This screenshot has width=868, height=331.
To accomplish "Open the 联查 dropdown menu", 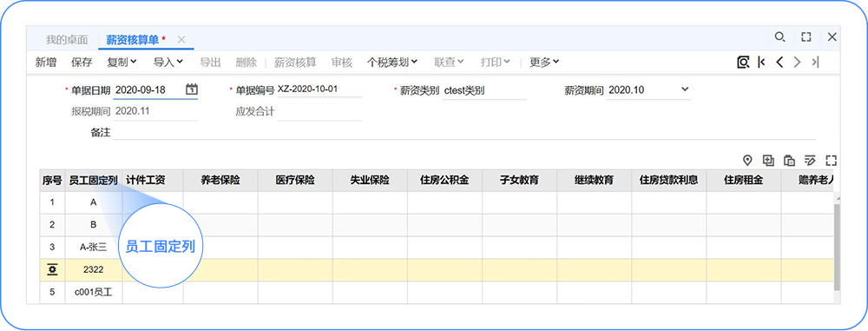I will 449,63.
